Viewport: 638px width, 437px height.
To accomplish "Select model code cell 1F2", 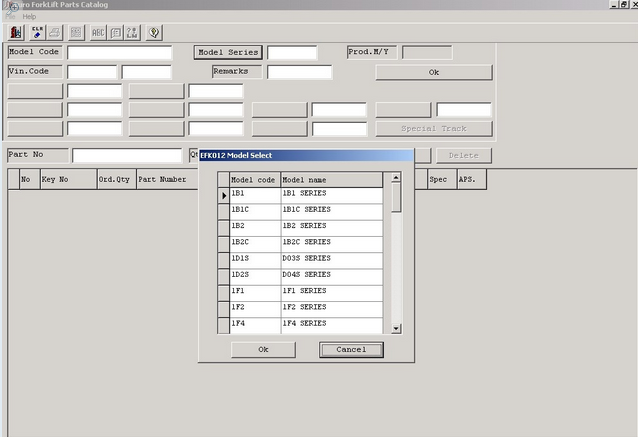I will [x=255, y=310].
